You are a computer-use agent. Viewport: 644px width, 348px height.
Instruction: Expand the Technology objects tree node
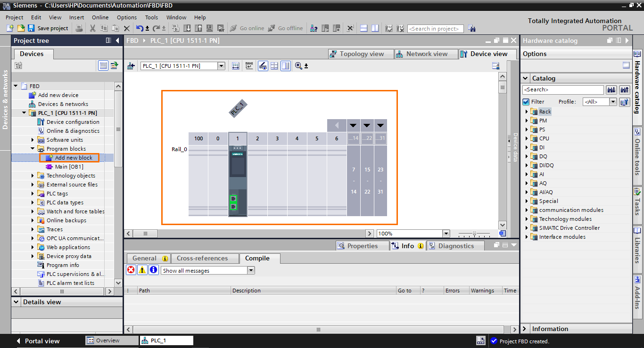33,176
